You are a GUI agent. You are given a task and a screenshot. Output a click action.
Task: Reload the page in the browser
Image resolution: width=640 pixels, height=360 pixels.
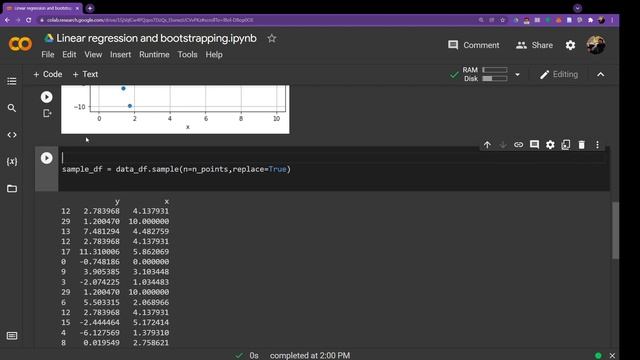point(29,20)
